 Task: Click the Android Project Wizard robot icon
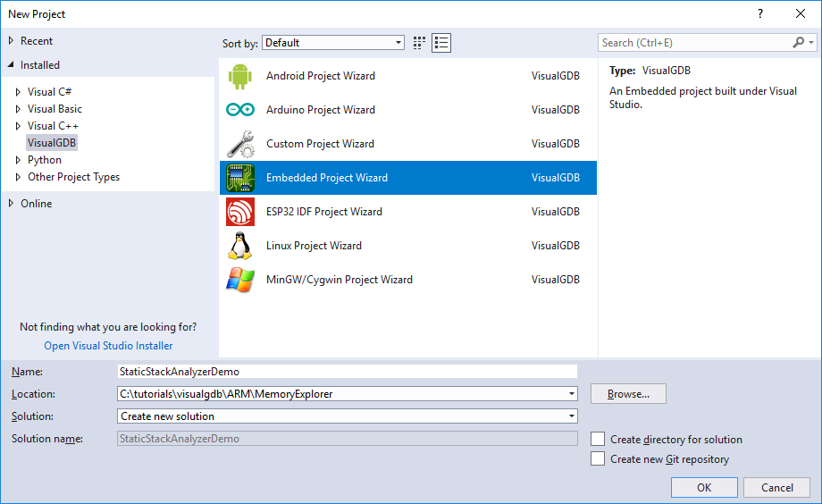(240, 76)
